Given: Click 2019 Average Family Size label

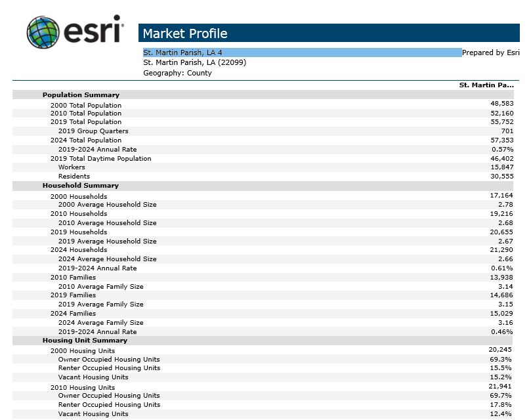Looking at the screenshot, I should click(x=101, y=304).
